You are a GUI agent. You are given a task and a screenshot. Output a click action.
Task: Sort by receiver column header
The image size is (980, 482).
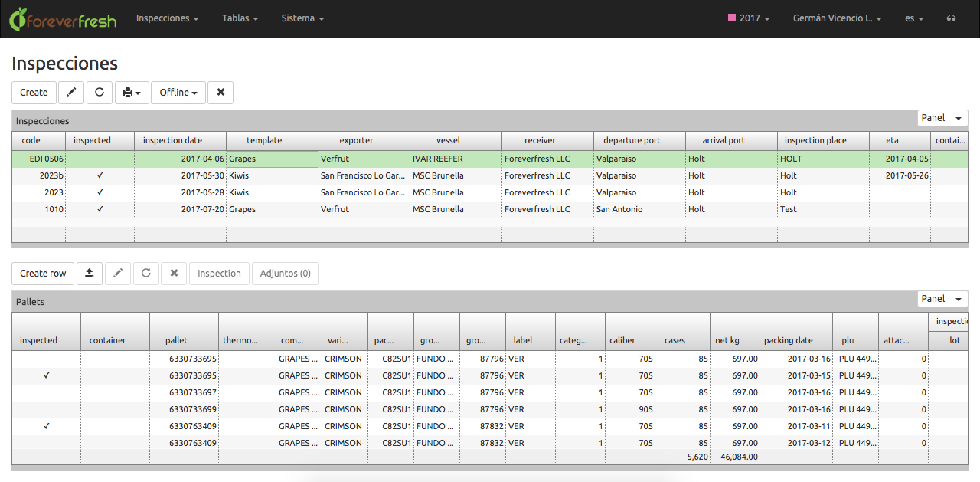coord(547,141)
